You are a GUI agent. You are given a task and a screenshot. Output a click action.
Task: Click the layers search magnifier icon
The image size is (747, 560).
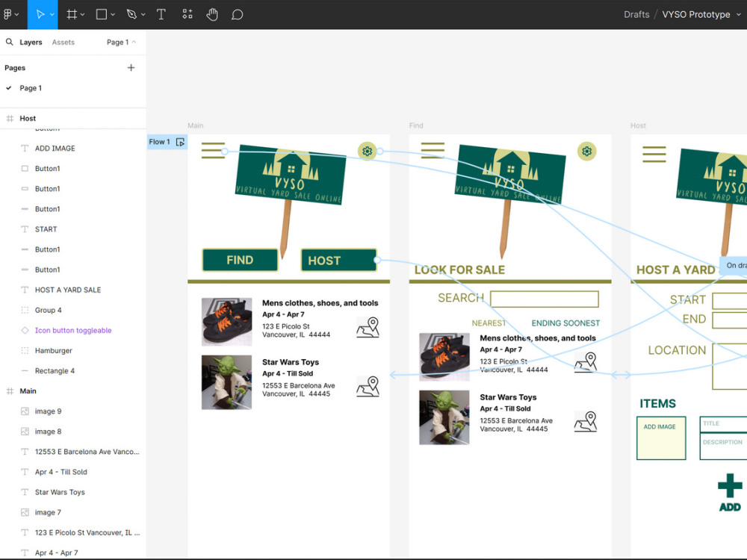click(9, 42)
